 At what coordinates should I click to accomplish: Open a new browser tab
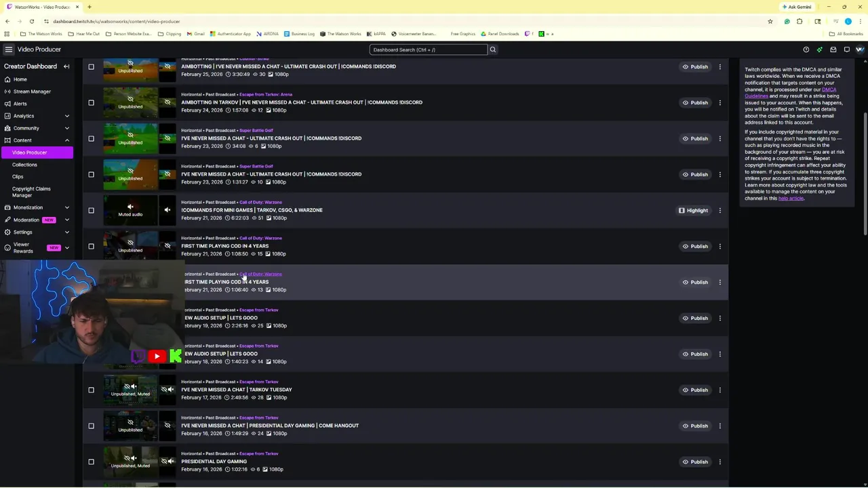coord(89,7)
